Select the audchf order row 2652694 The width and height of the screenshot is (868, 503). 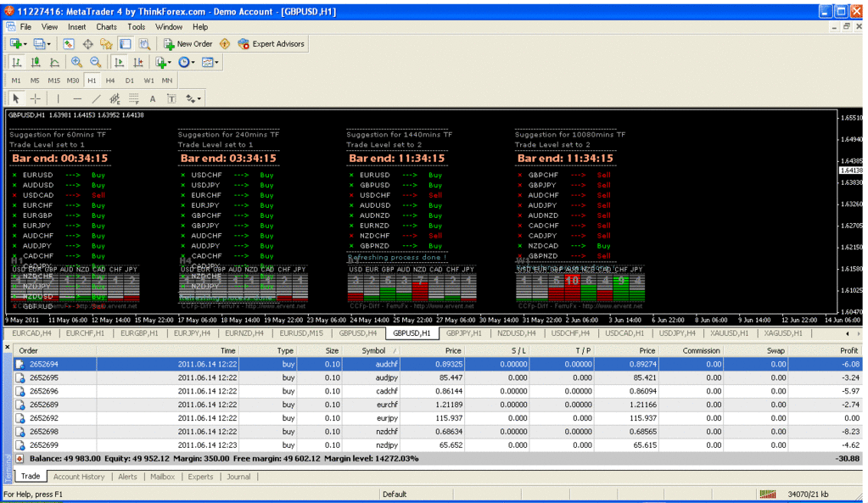(x=437, y=365)
